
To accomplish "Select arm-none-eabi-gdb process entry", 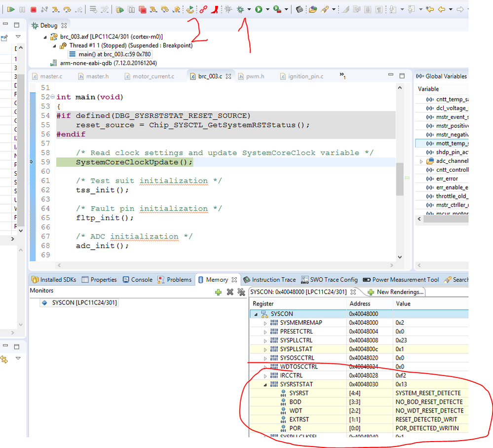I will tap(104, 63).
